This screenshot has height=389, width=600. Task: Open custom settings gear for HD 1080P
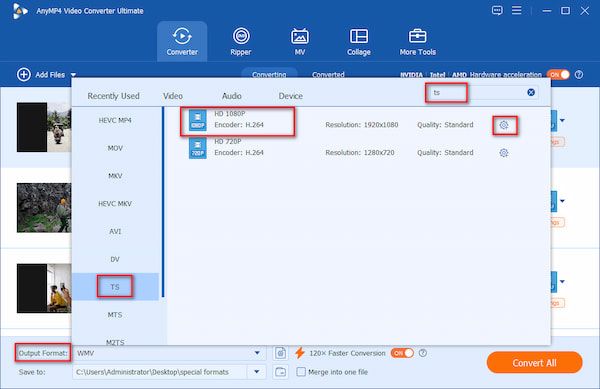click(x=504, y=125)
